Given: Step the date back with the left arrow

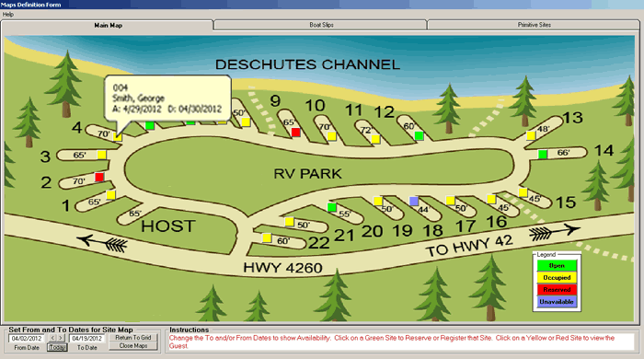Looking at the screenshot, I should pos(52,338).
